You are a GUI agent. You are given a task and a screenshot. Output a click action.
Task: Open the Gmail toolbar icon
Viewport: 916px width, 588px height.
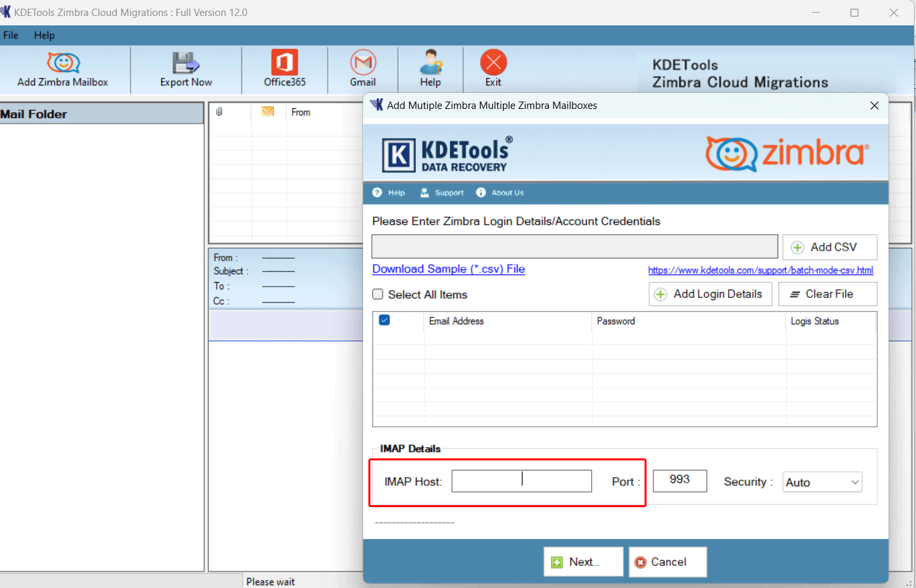[363, 69]
